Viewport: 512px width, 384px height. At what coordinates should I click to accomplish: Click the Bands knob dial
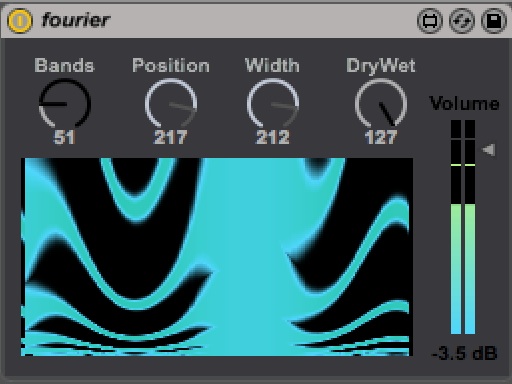(x=65, y=104)
